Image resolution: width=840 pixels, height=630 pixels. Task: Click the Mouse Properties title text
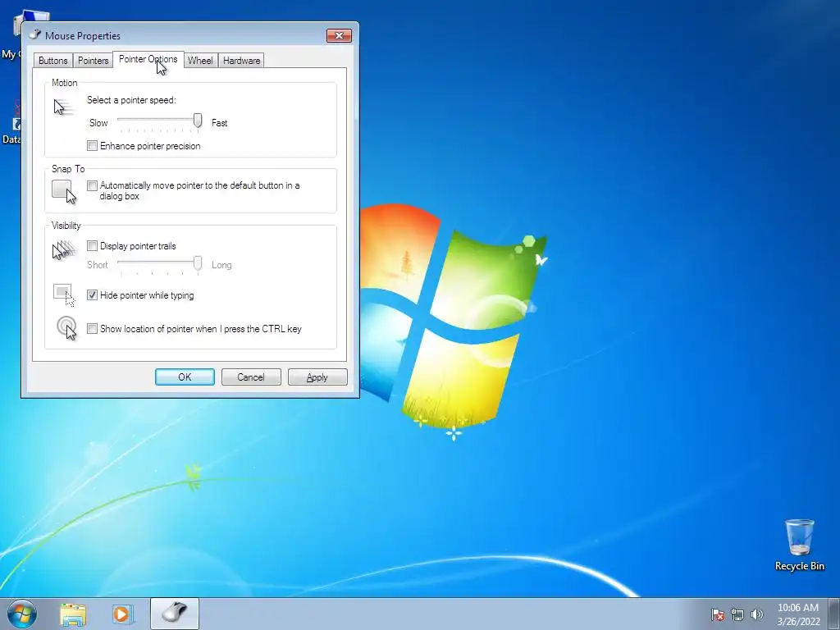(x=83, y=36)
